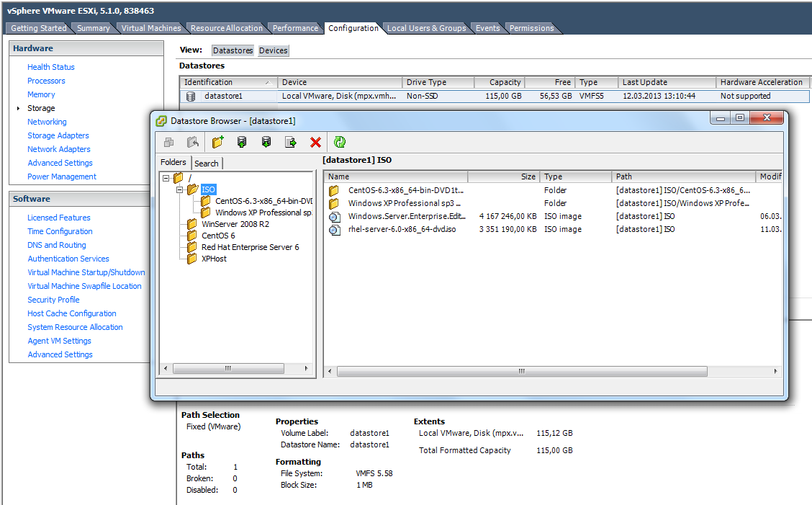Open the Processors link
Screen dimensions: 812x505
46,81
